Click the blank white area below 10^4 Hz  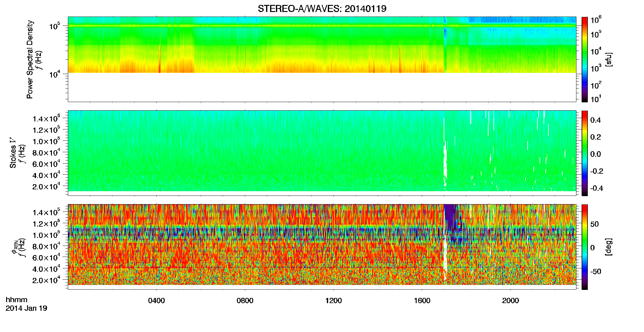[322, 87]
